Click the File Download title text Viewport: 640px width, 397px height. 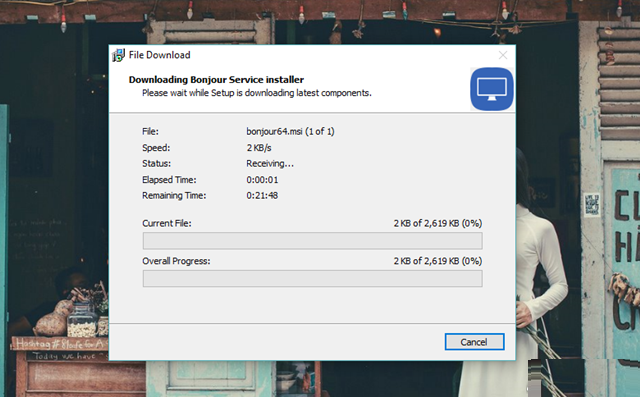tap(160, 55)
